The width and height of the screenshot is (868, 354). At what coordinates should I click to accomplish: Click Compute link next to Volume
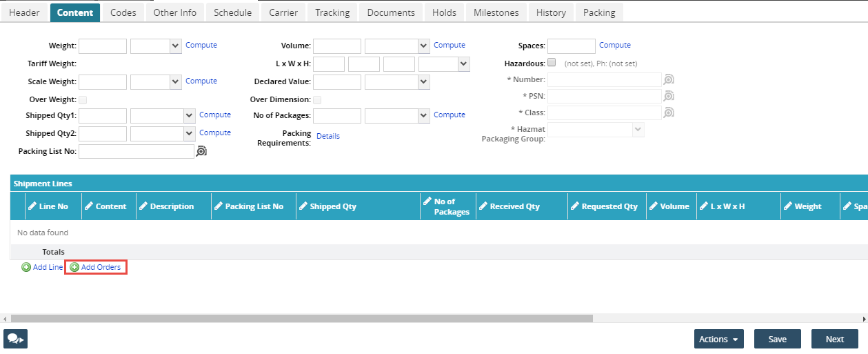pos(450,46)
